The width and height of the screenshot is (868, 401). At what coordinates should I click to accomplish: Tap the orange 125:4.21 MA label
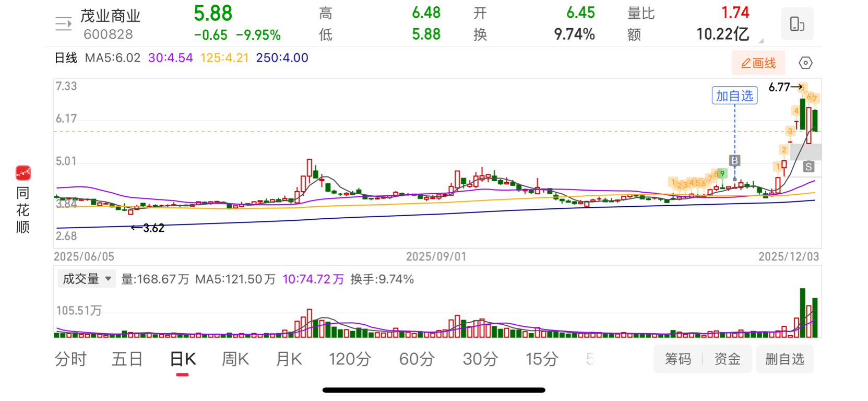[224, 58]
